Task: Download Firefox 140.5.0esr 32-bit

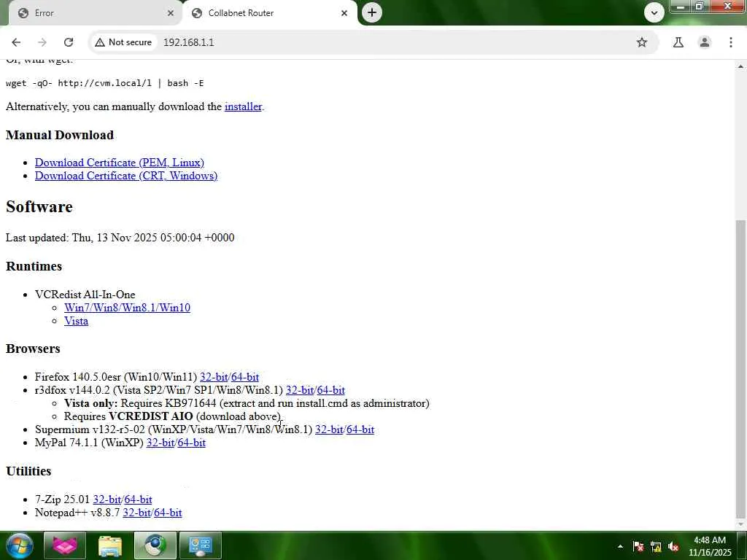Action: coord(214,377)
